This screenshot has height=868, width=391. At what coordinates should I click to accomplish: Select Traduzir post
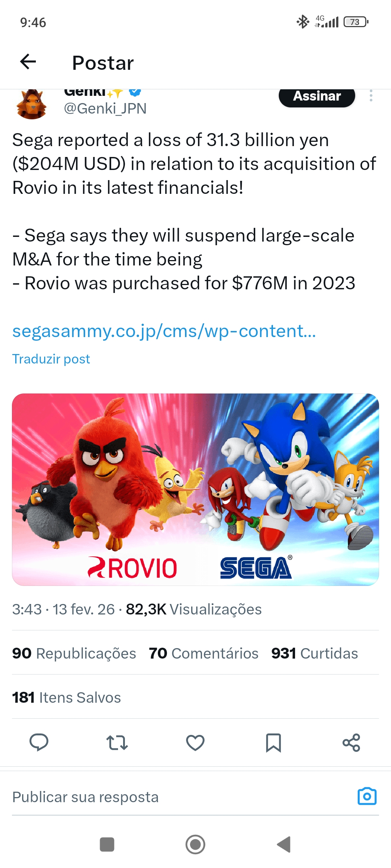pos(51,358)
